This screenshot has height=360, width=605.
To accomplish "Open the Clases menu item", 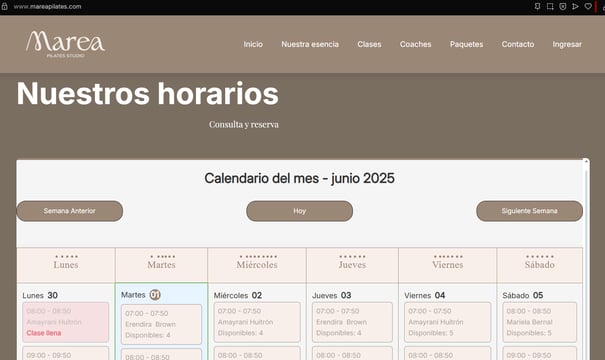I will [369, 44].
